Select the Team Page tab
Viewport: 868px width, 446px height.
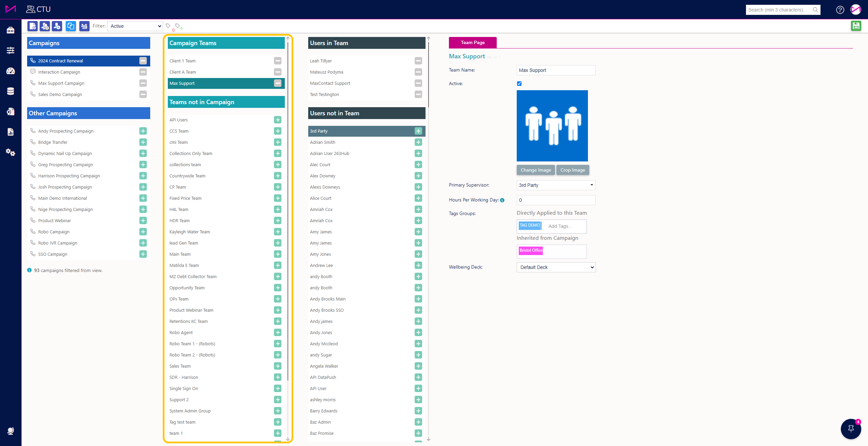[472, 42]
